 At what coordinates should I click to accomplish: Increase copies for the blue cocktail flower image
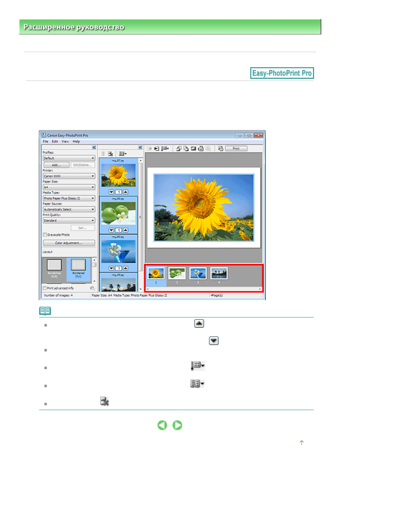click(x=125, y=268)
